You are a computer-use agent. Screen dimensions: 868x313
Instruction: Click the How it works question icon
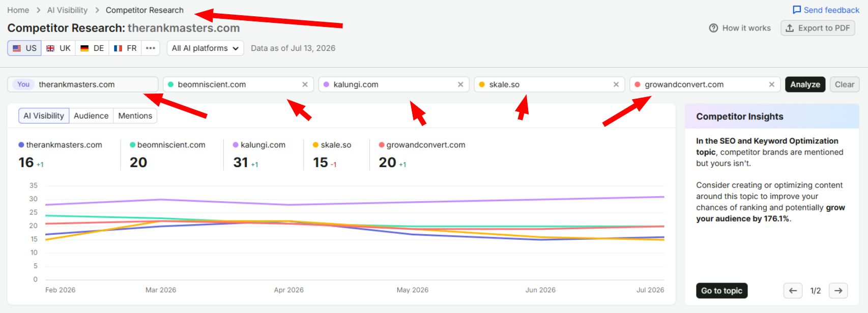(x=713, y=28)
